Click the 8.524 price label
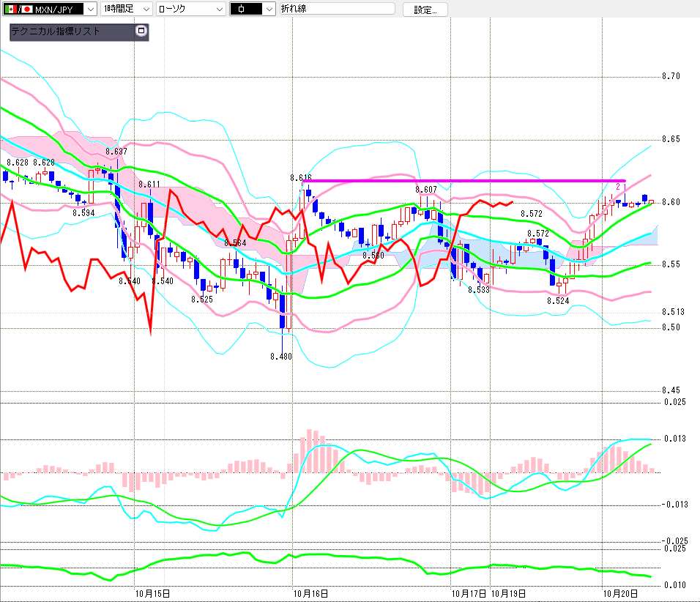The width and height of the screenshot is (700, 602). 558,301
